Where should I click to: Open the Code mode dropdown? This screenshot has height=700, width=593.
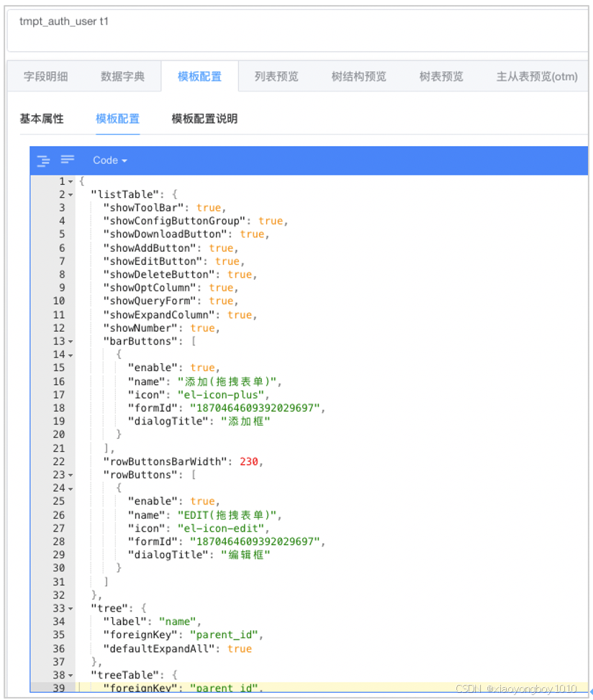[110, 160]
